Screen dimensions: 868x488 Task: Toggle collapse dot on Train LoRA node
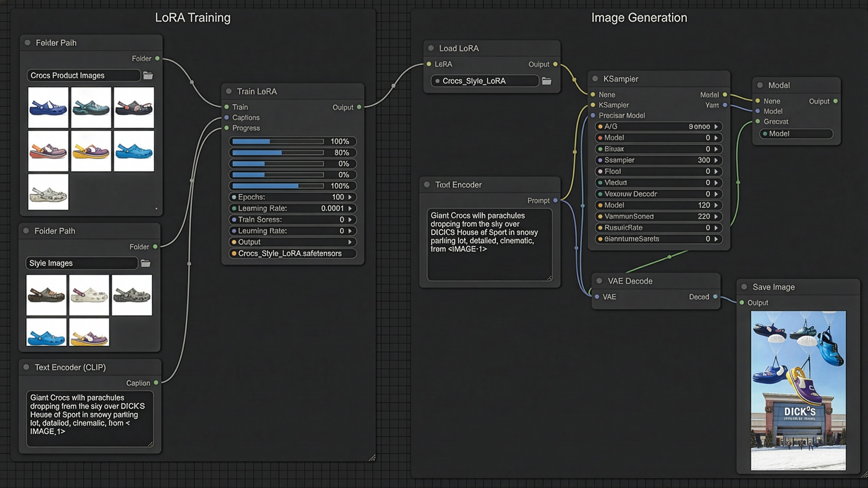[x=229, y=91]
